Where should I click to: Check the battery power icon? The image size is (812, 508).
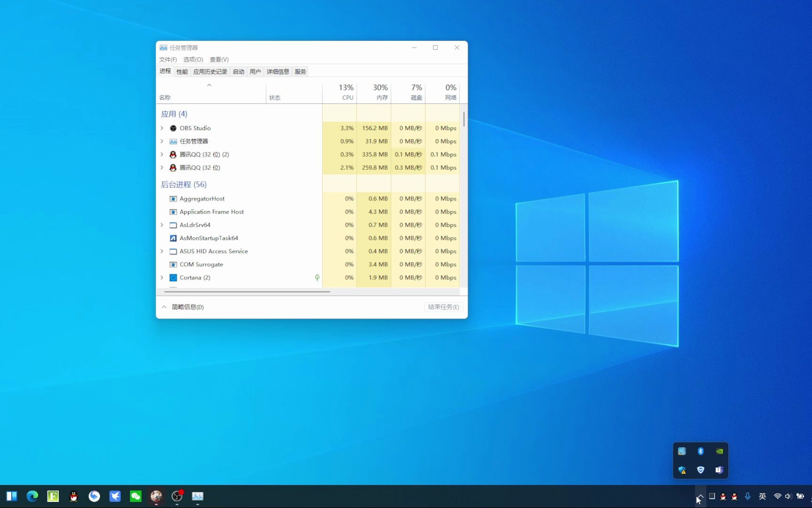click(800, 496)
